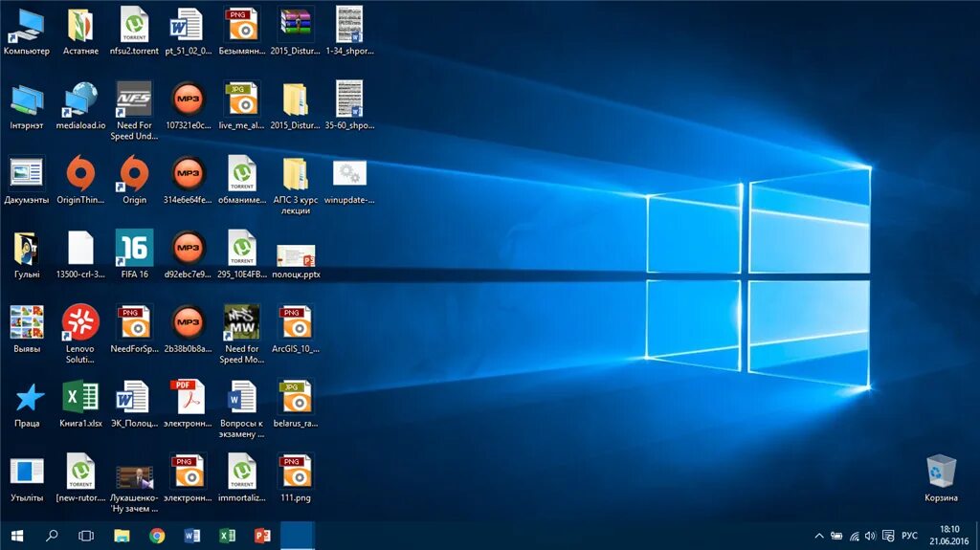Open the Action Center notifications icon
This screenshot has width=980, height=550.
click(888, 536)
